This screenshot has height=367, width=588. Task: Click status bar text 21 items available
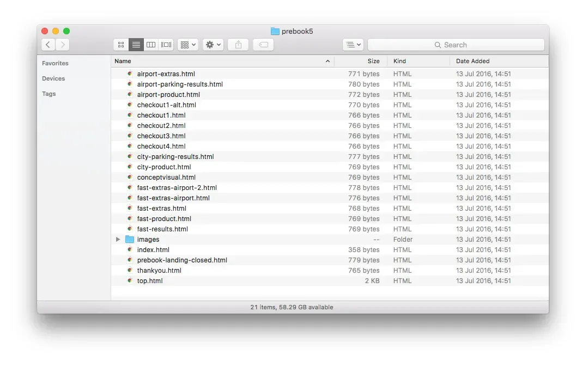pyautogui.click(x=292, y=307)
